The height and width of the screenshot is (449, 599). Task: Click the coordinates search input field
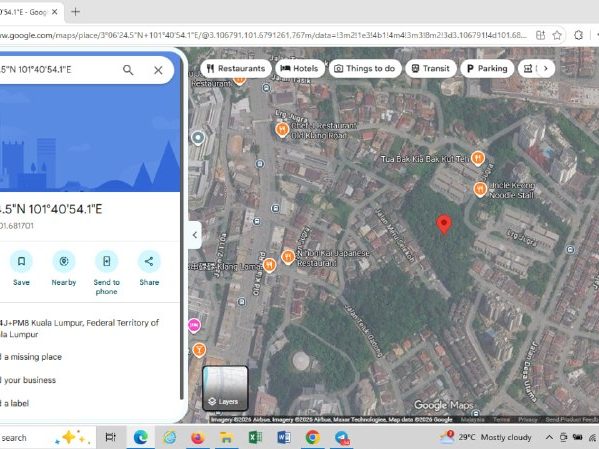point(57,70)
